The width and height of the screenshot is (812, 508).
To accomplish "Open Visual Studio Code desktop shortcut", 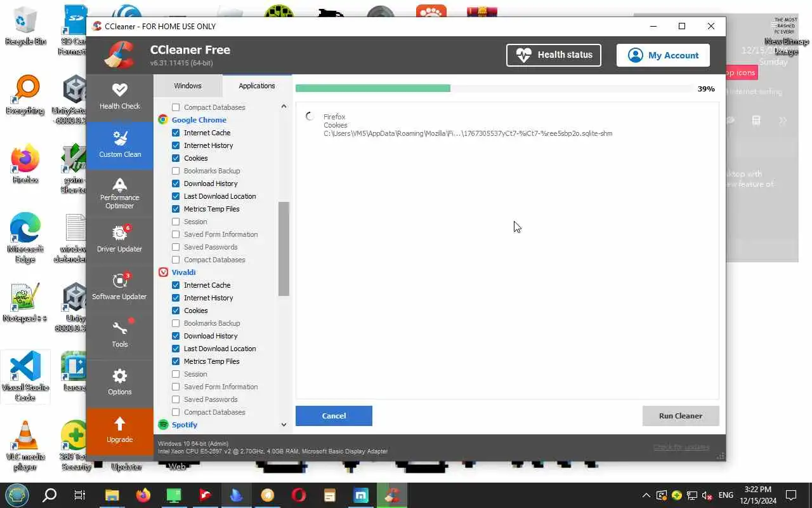I will coord(25,376).
